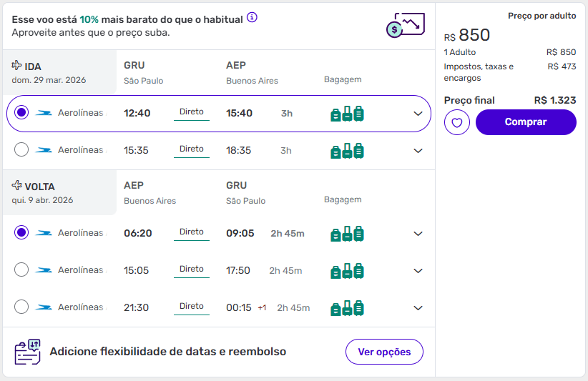Click baggage icons for 21:30 return flight

pos(347,308)
